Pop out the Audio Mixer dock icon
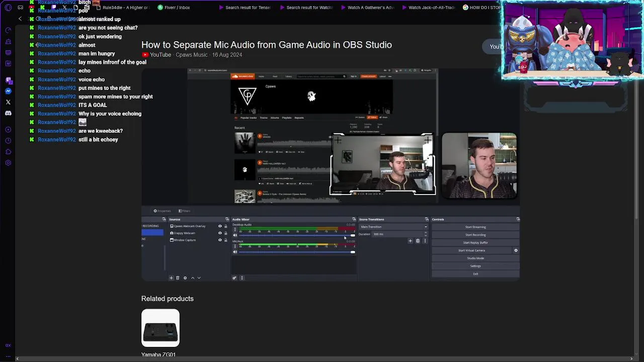The width and height of the screenshot is (644, 362). pos(354,220)
